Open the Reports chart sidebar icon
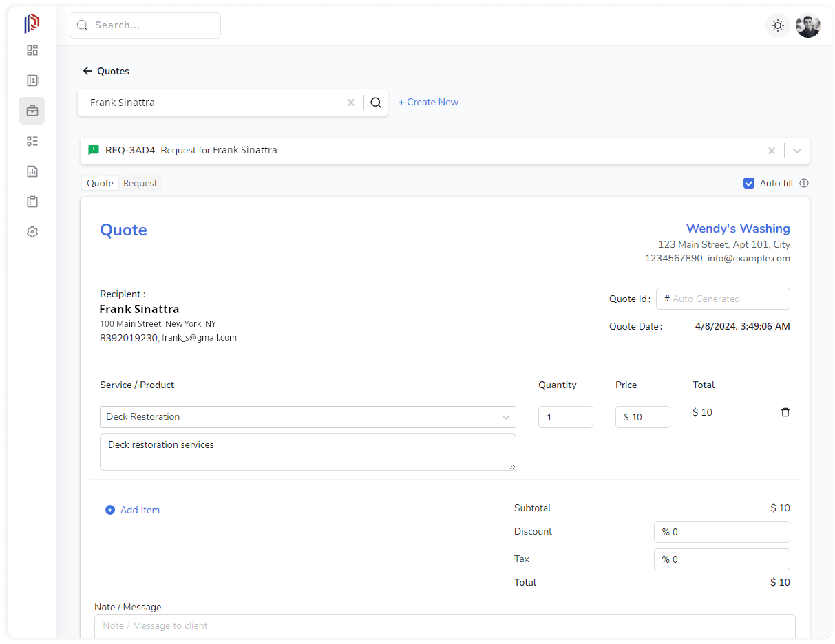Screen dimensions: 835x644 pos(32,171)
